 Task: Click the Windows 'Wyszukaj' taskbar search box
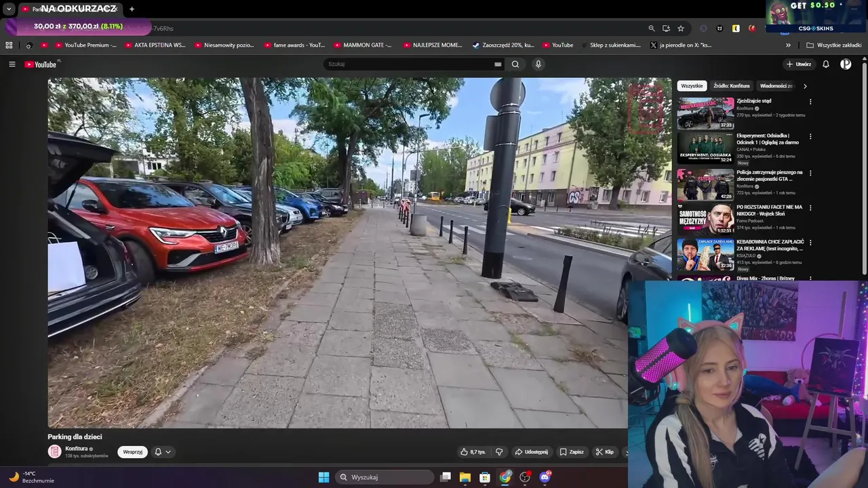[x=384, y=477]
